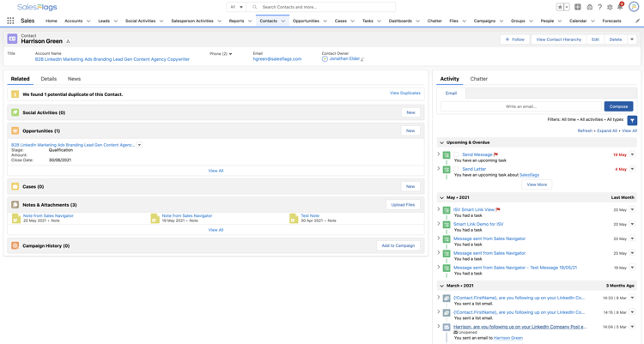Viewport: 644px width, 344px height.
Task: Click View Contact Hierarchy button
Action: pyautogui.click(x=559, y=39)
